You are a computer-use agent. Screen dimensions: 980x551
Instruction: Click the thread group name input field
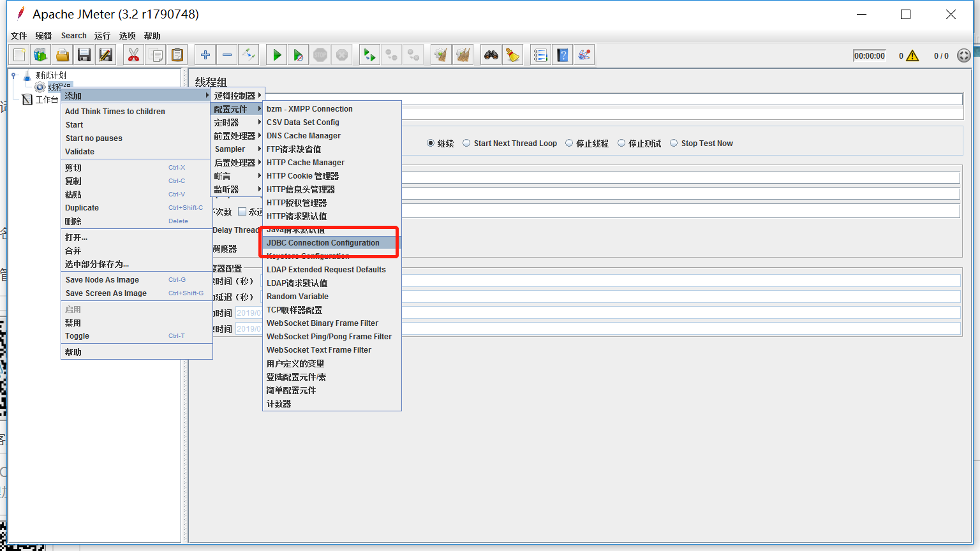612,99
